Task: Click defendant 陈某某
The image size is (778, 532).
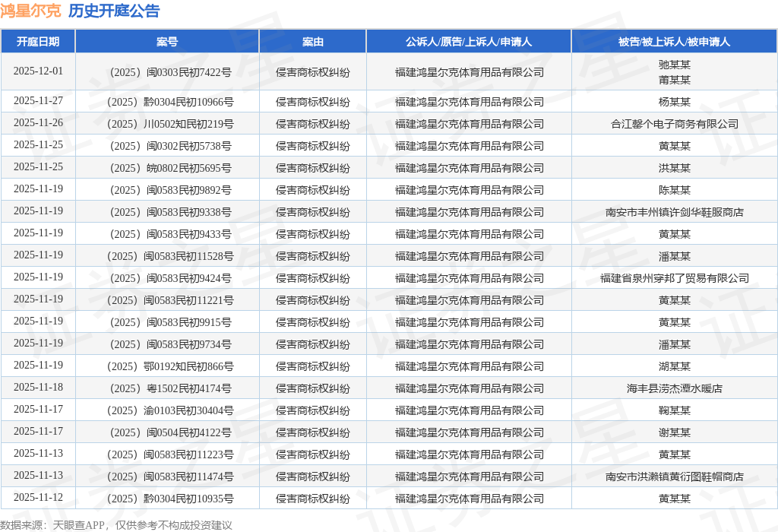Action: point(675,190)
